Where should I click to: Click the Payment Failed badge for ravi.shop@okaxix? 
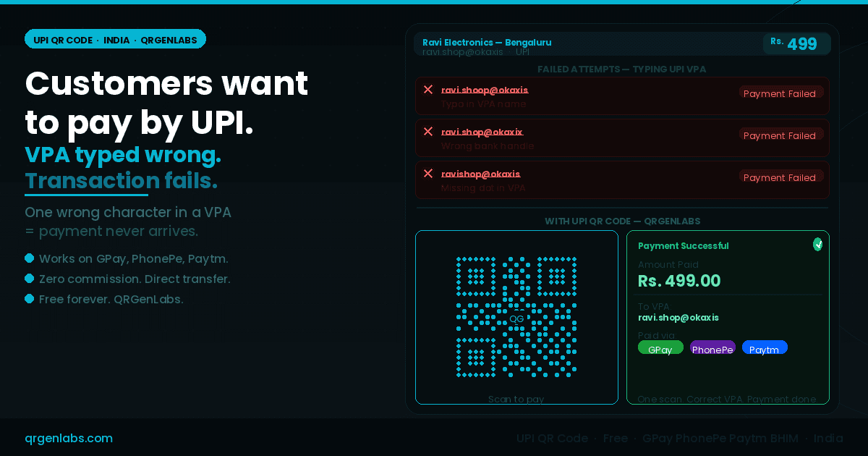[x=780, y=135]
